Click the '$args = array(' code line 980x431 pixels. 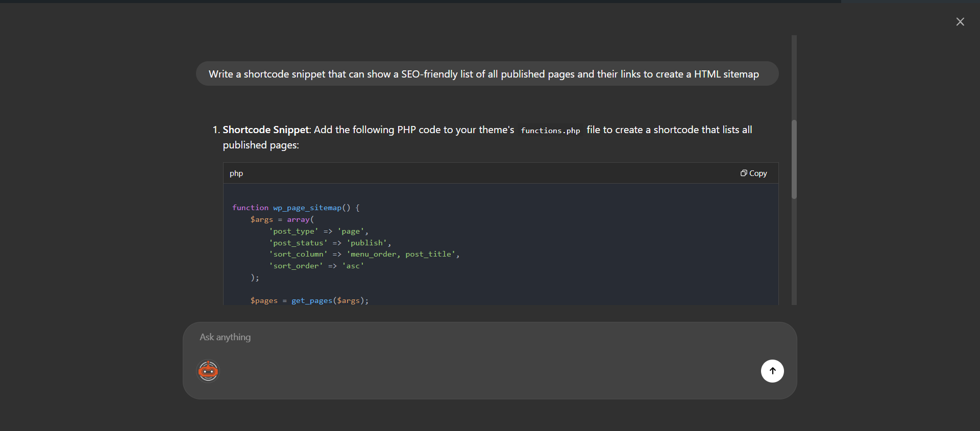click(282, 219)
